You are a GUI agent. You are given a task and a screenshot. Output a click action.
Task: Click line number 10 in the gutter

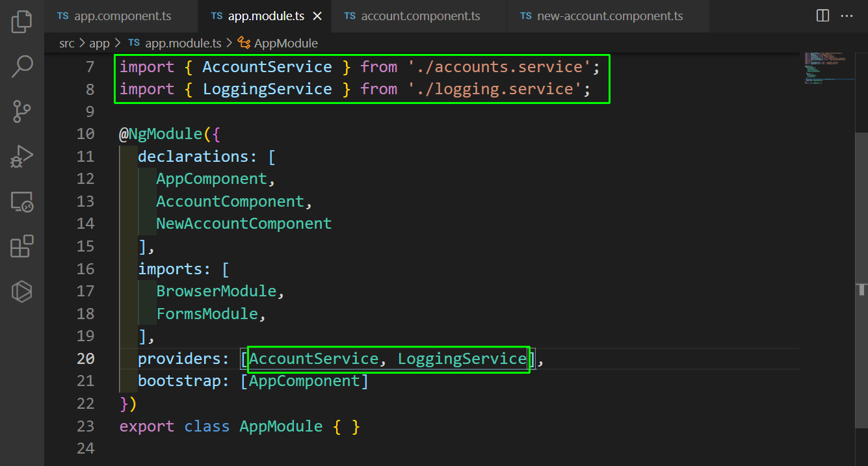86,135
